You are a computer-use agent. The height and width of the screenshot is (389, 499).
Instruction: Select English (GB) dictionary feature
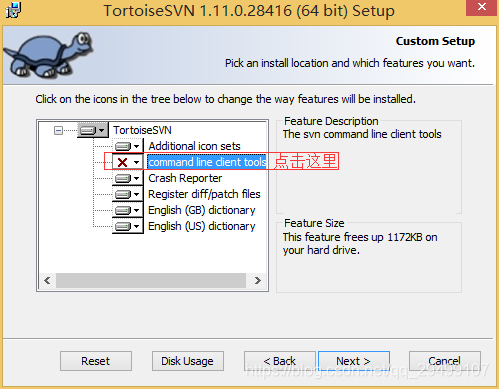pyautogui.click(x=202, y=210)
